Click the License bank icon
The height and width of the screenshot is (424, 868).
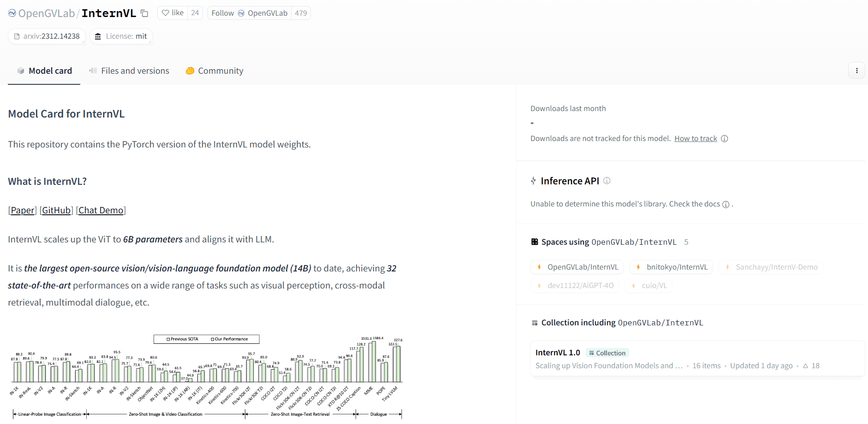98,36
